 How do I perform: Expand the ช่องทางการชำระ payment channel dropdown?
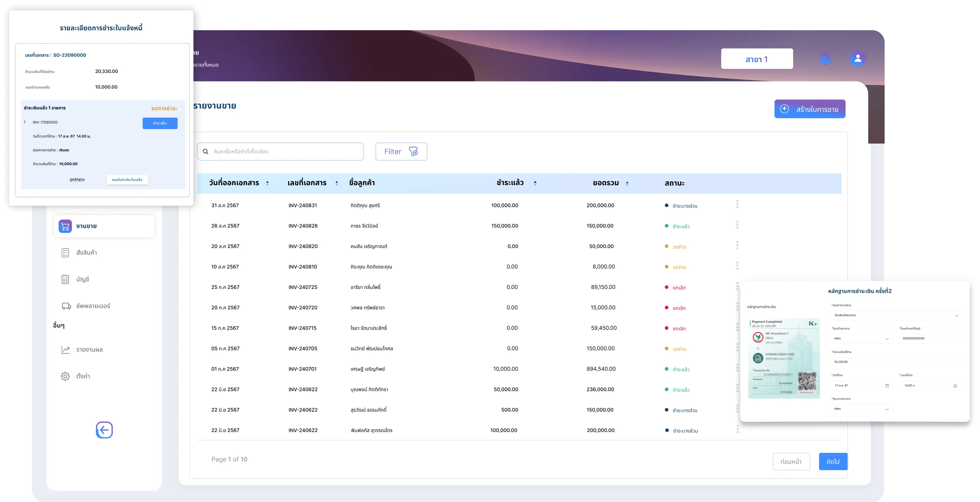tap(896, 315)
